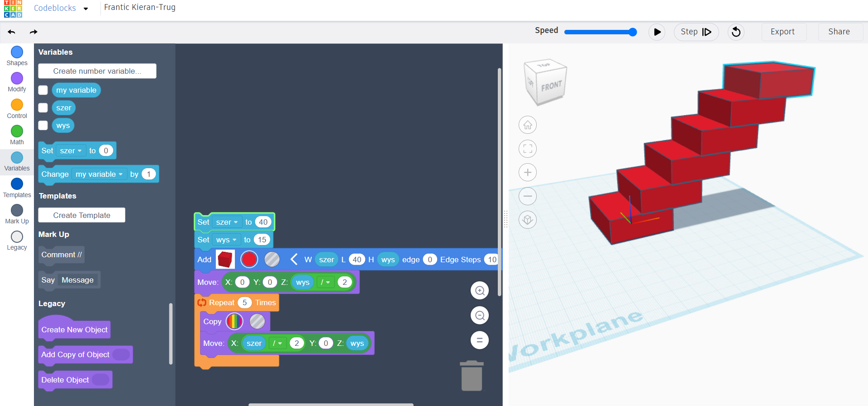868x406 pixels.
Task: Adjust the Speed slider
Action: pyautogui.click(x=601, y=32)
